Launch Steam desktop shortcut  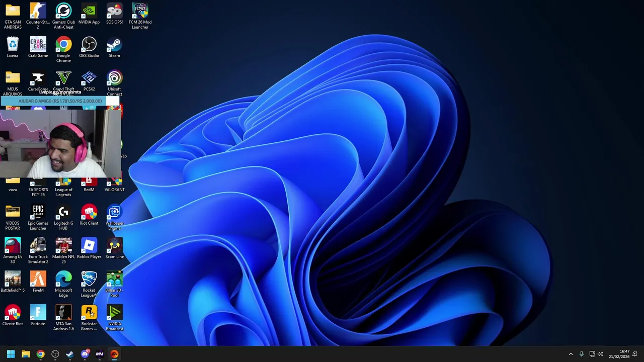click(x=114, y=47)
